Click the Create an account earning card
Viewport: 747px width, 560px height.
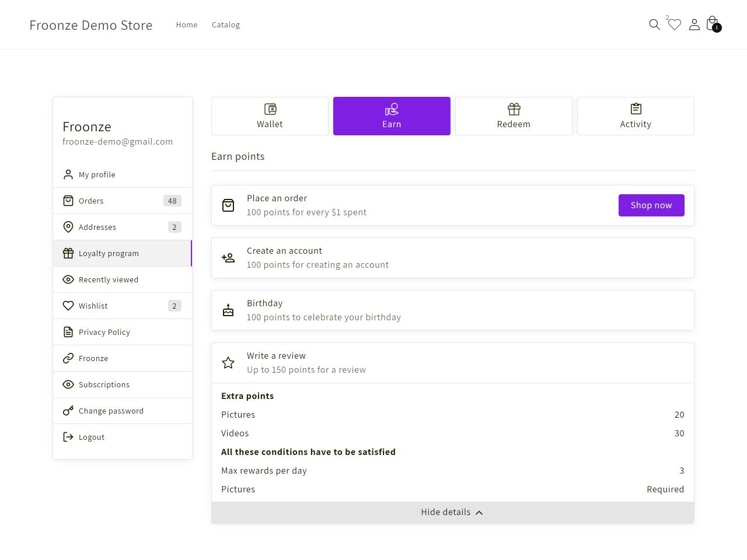[453, 258]
